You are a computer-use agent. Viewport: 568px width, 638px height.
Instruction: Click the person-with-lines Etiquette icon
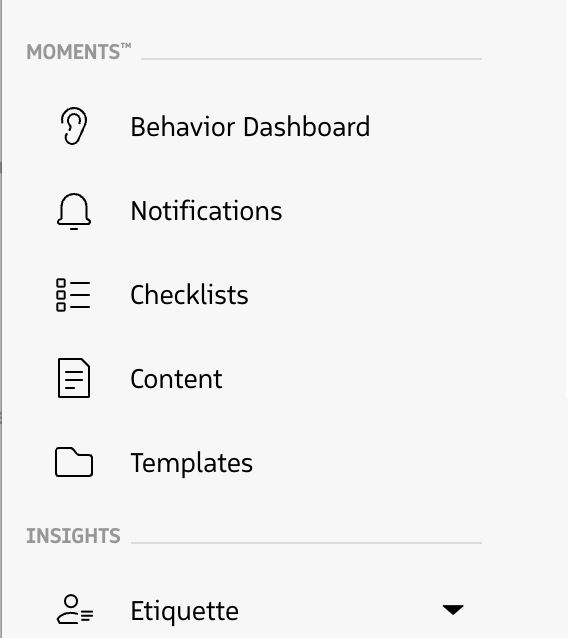click(75, 609)
